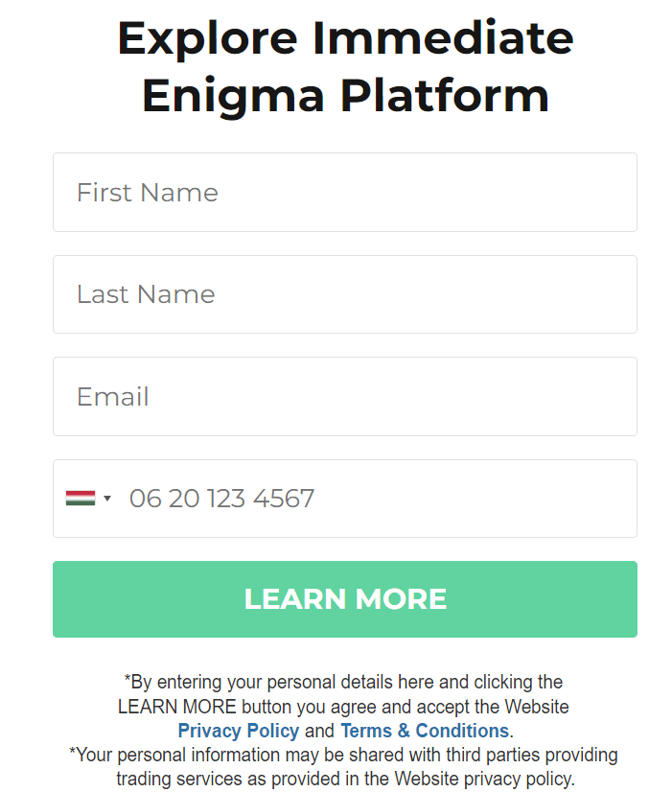Click the 'Email' placeholder text

(x=113, y=397)
